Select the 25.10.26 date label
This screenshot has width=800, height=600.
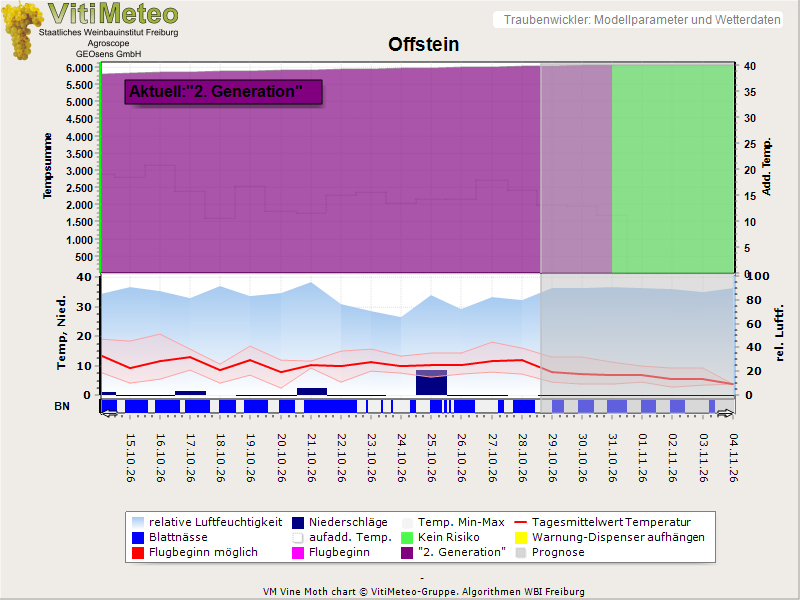click(432, 458)
